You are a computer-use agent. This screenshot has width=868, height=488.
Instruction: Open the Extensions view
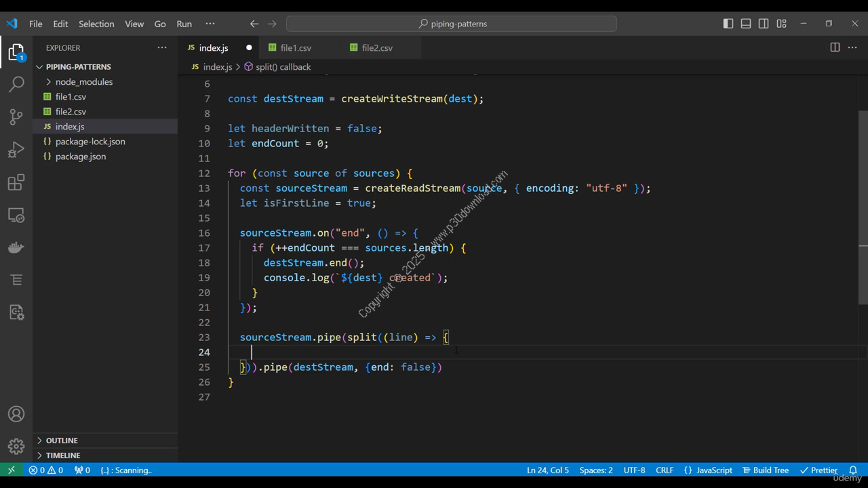(x=16, y=182)
